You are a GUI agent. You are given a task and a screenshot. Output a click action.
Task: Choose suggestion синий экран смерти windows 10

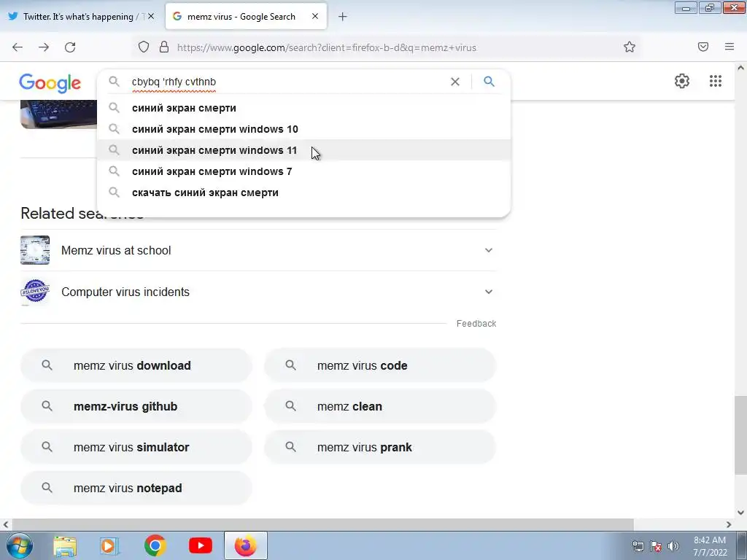coord(303,129)
